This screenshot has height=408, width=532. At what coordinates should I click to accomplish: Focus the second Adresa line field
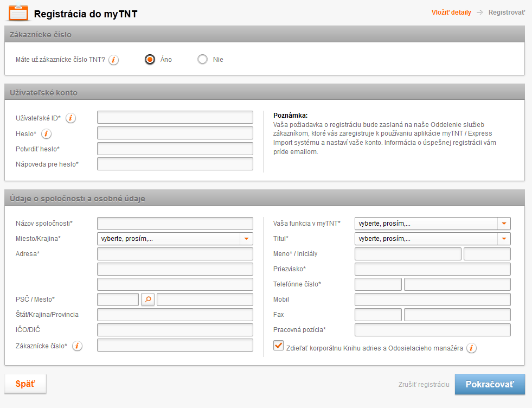(x=175, y=269)
